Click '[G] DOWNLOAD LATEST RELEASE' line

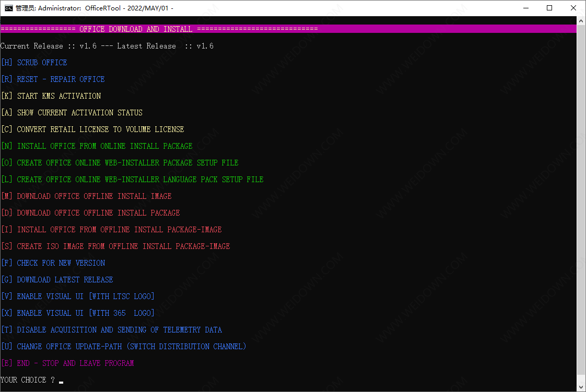tap(57, 280)
